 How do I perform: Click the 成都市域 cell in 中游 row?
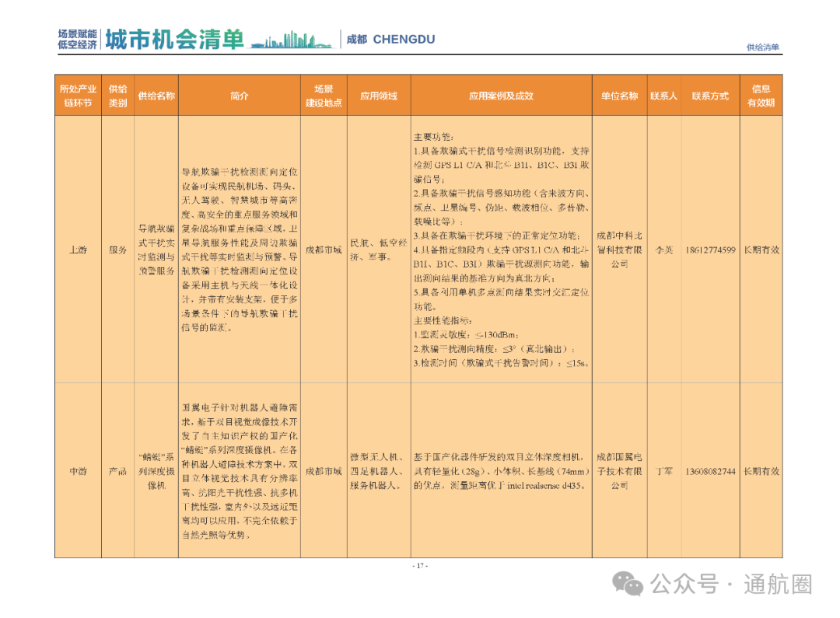coord(324,471)
